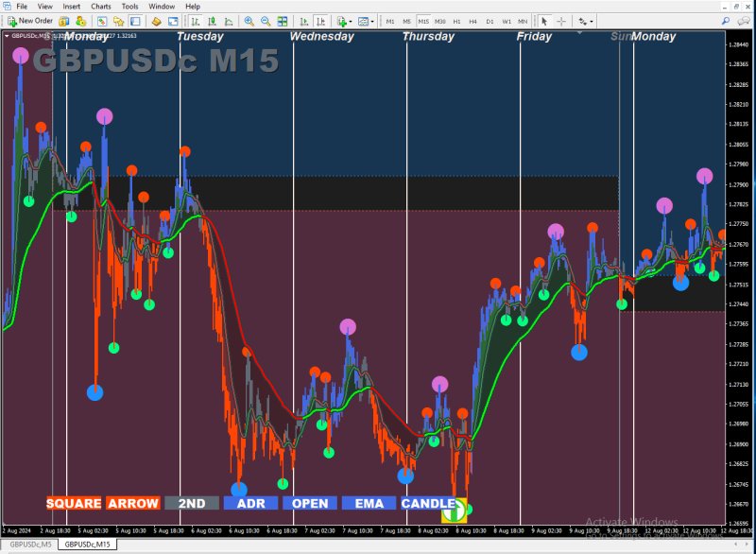The width and height of the screenshot is (756, 554).
Task: Zoom in on the chart
Action: tap(249, 21)
